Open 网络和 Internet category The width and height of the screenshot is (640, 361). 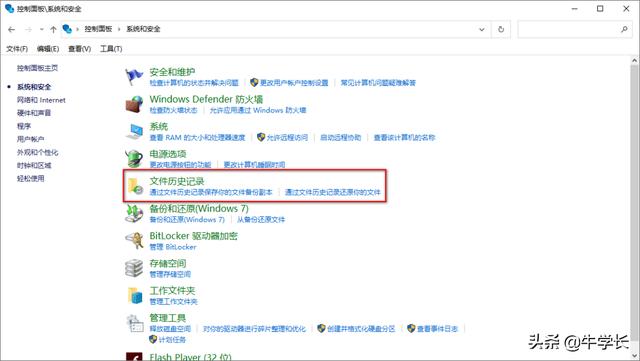point(41,100)
